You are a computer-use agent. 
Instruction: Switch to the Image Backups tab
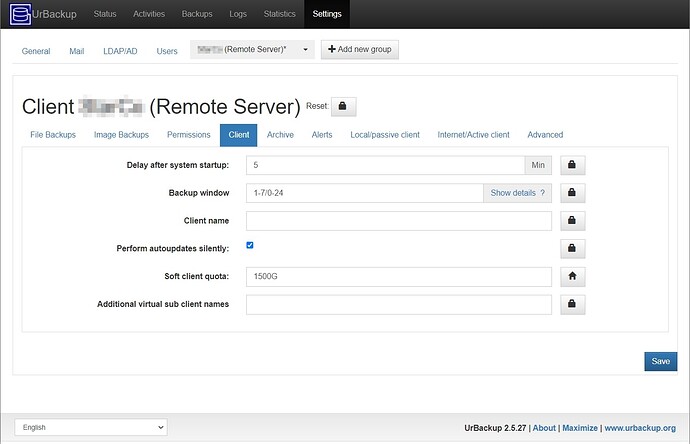click(121, 135)
